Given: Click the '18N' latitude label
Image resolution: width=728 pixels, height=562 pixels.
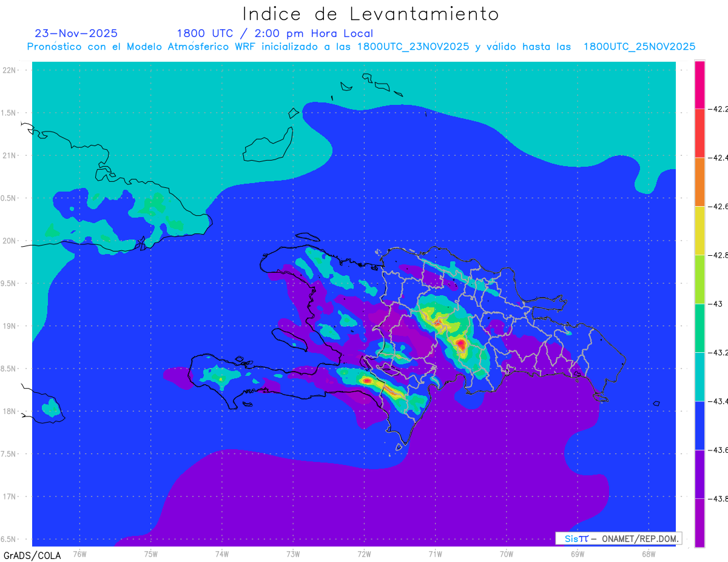Looking at the screenshot, I should pos(10,411).
